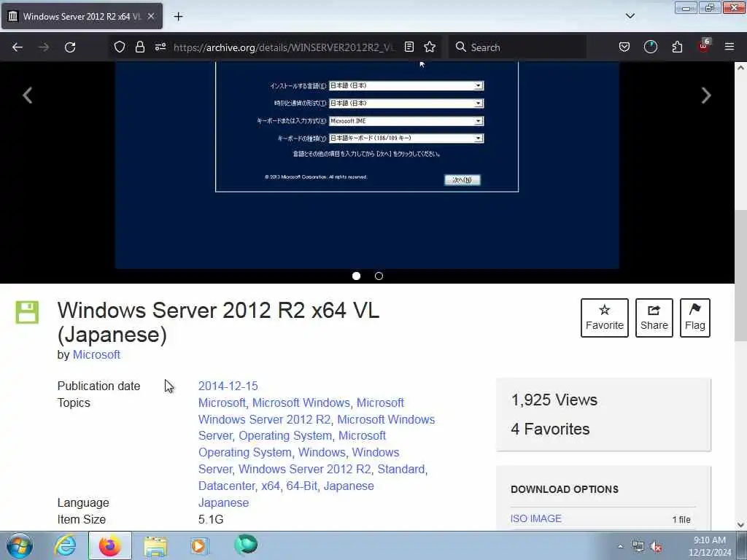The height and width of the screenshot is (560, 747).
Task: Open site permissions icon in address bar
Action: [x=160, y=47]
